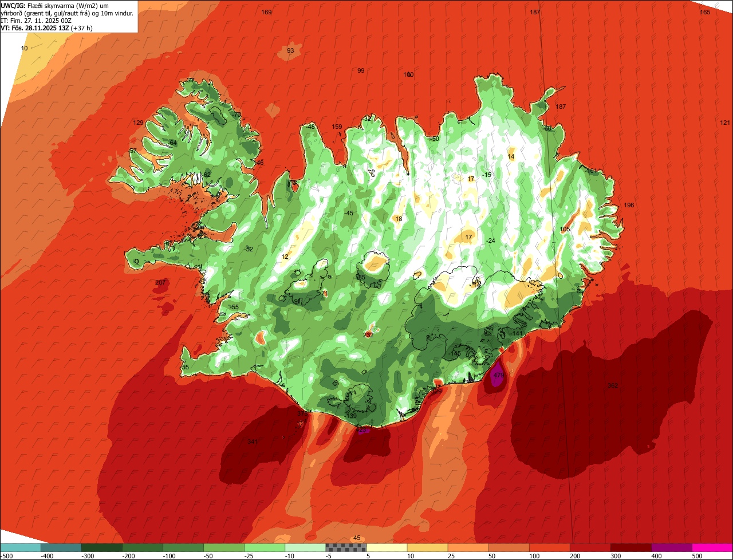The width and height of the screenshot is (733, 560).
Task: Select the 362 value southeast of Iceland
Action: 613,385
